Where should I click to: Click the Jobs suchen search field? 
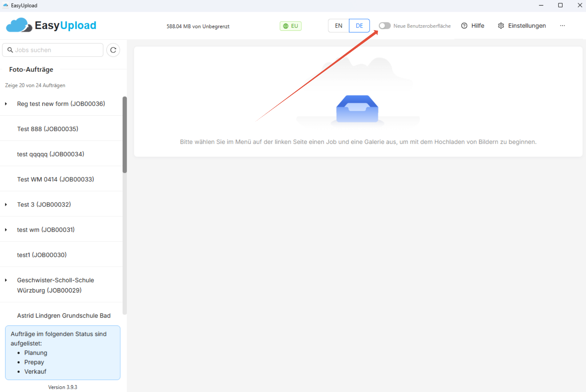click(53, 50)
